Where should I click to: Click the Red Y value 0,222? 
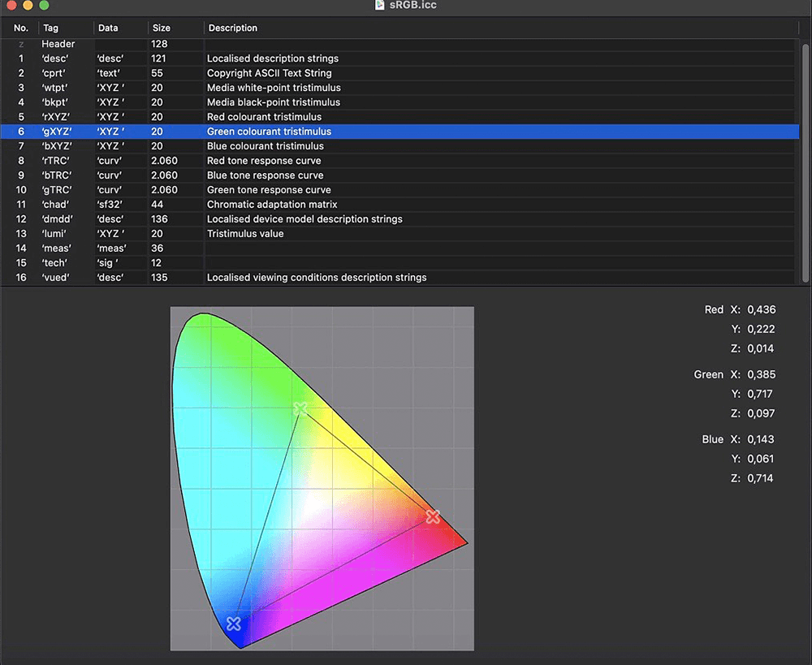(x=761, y=330)
